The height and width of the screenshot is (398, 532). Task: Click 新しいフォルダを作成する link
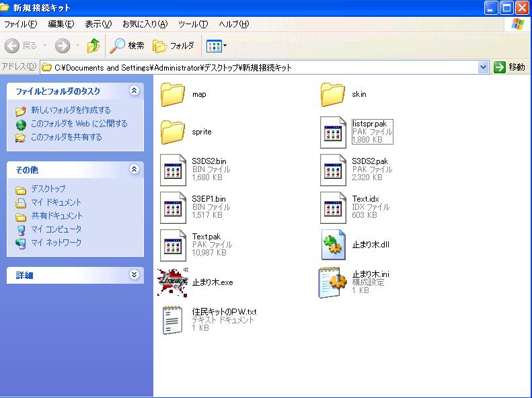coord(71,110)
